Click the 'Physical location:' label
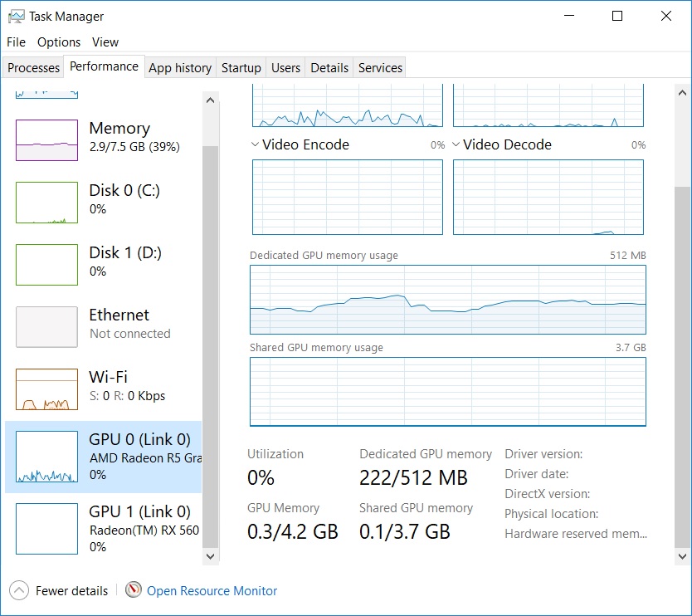 click(x=552, y=514)
